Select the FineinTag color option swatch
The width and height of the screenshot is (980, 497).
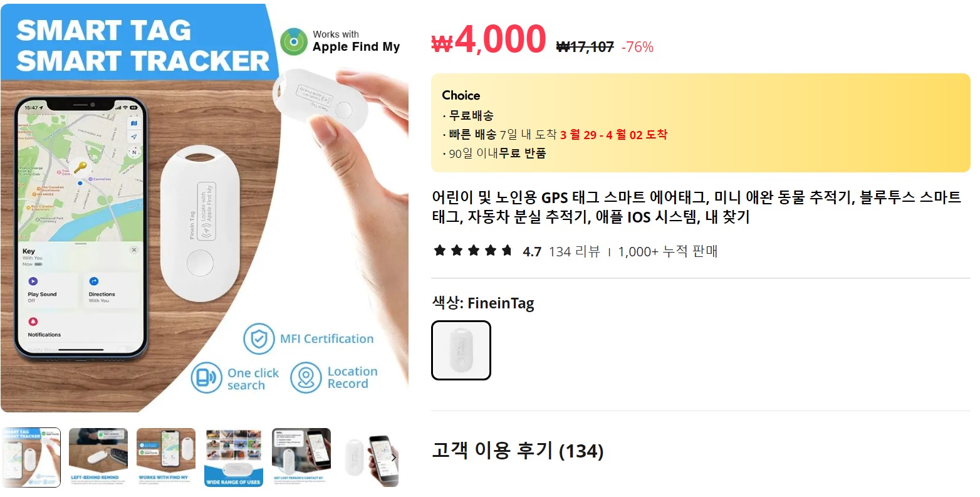coord(461,350)
